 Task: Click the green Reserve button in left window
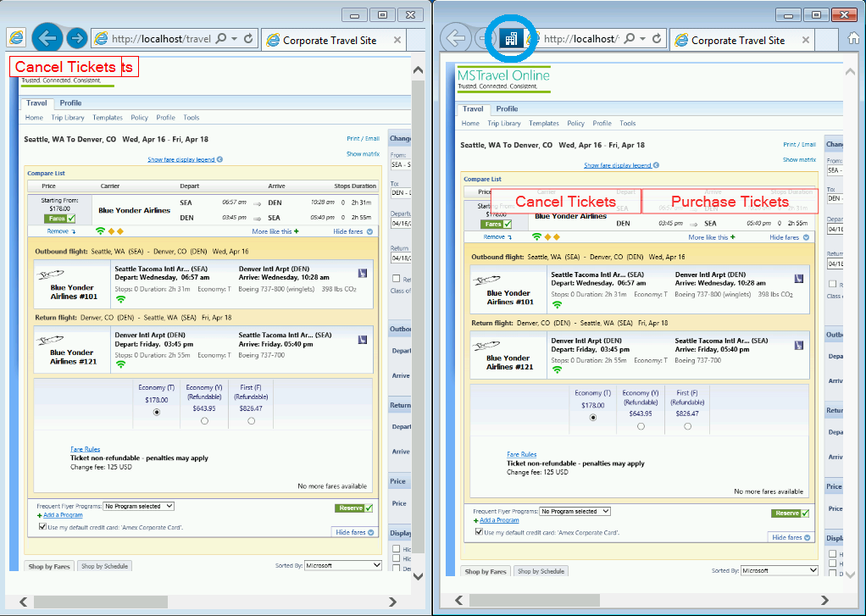[x=354, y=508]
